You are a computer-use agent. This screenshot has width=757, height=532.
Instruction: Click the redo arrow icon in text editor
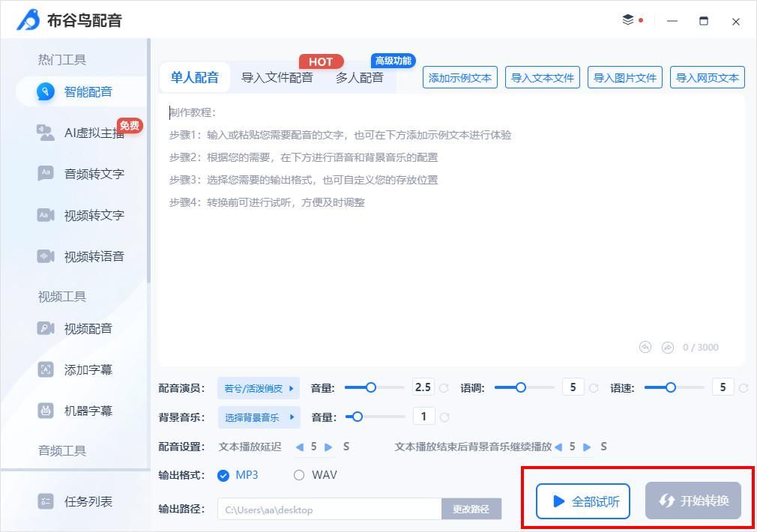(668, 347)
